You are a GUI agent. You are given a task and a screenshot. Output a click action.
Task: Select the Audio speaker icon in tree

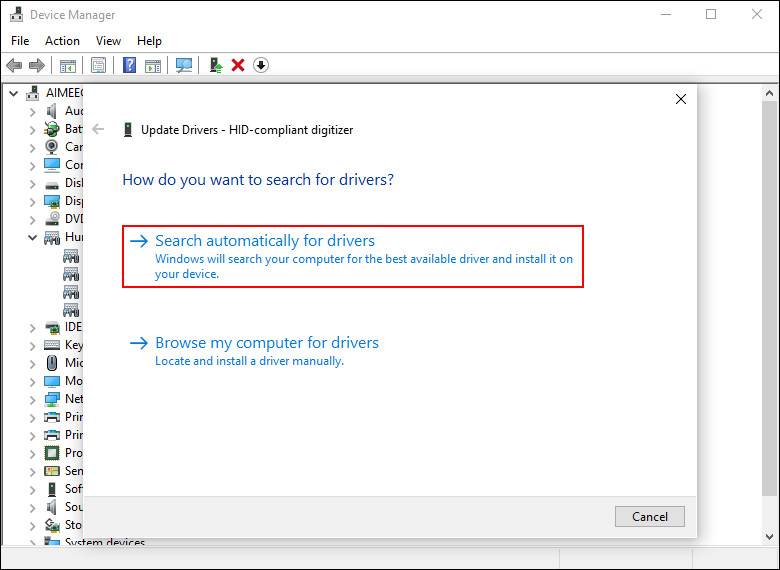click(52, 111)
